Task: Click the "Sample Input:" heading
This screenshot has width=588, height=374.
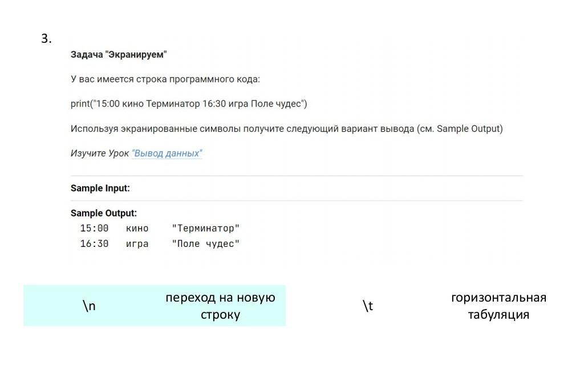Action: pos(100,188)
